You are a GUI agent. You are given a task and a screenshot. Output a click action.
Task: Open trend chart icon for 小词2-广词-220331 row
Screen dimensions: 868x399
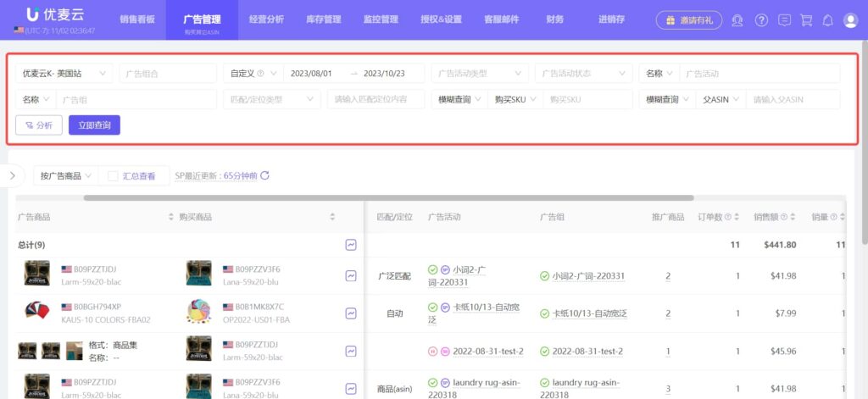[350, 275]
